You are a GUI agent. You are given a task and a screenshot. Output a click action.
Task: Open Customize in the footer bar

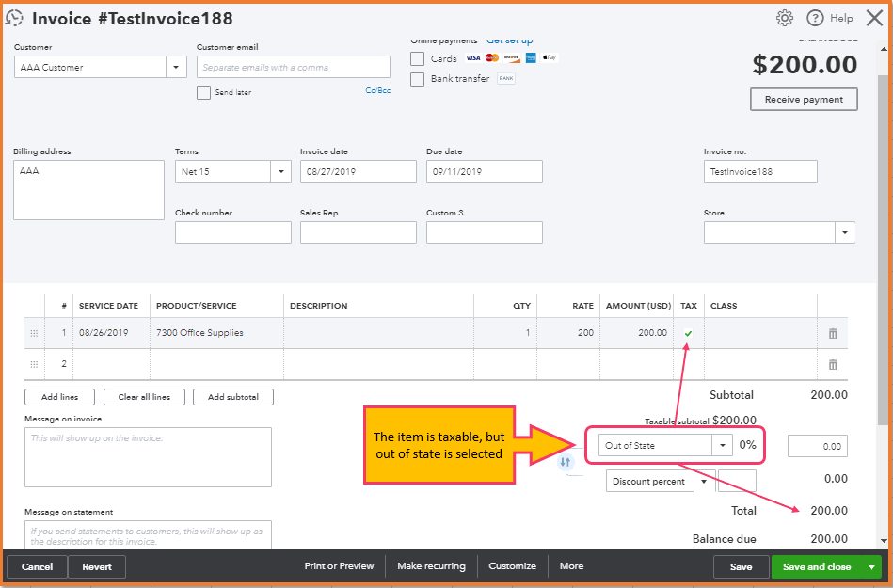[512, 566]
